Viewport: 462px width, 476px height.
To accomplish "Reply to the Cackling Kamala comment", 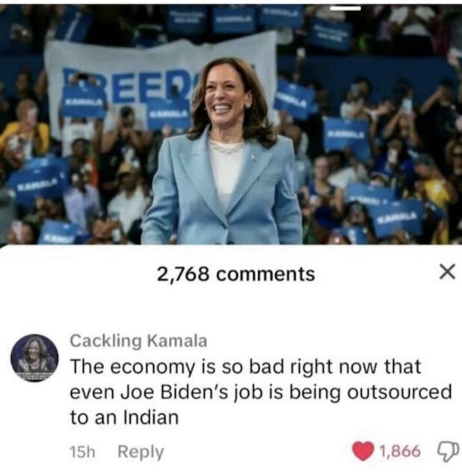I will pos(141,451).
